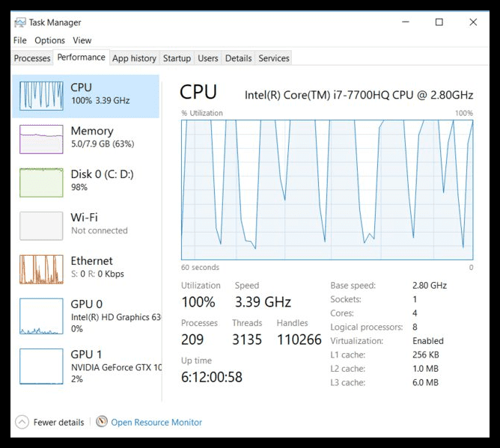
Task: Select the GPU 0 mini graph thumbnail
Action: (x=41, y=316)
